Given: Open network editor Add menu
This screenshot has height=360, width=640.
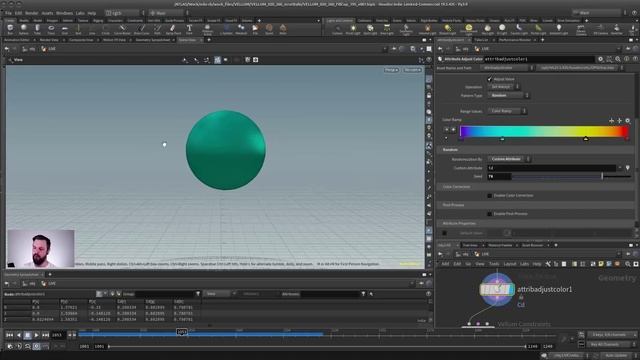Looking at the screenshot, I should click(x=445, y=264).
